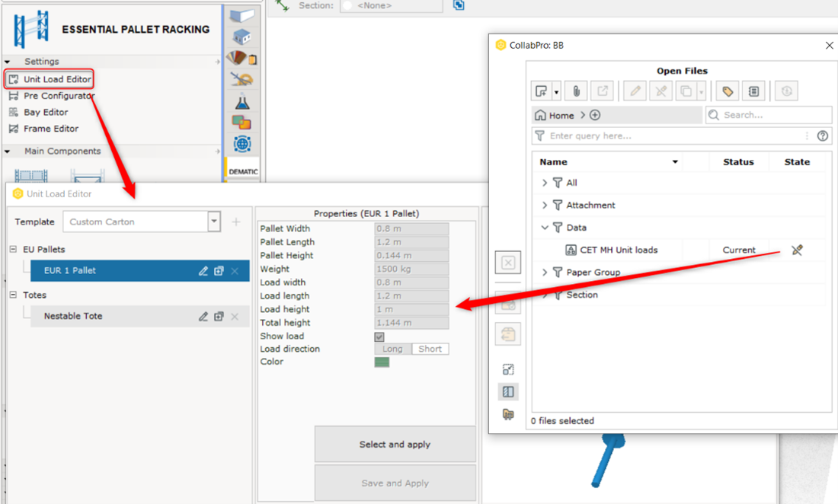Viewport: 838px width, 504px height.
Task: Expand the Paper Group filter group
Action: [x=545, y=273]
